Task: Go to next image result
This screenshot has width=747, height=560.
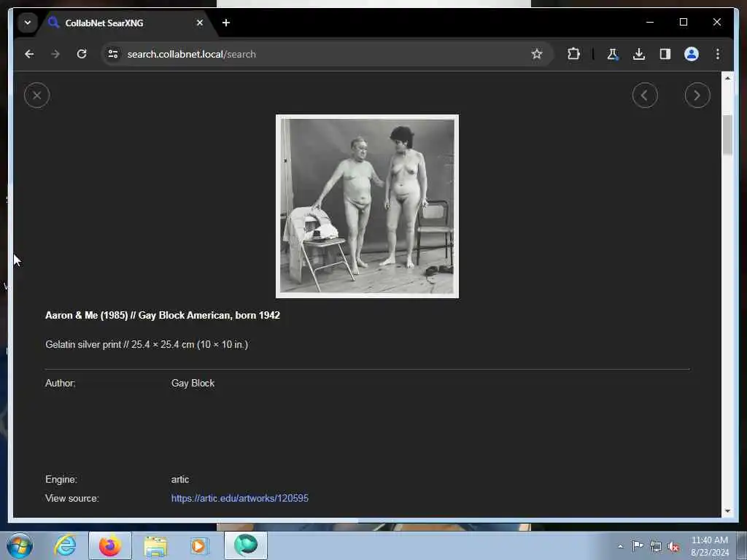Action: pos(697,96)
